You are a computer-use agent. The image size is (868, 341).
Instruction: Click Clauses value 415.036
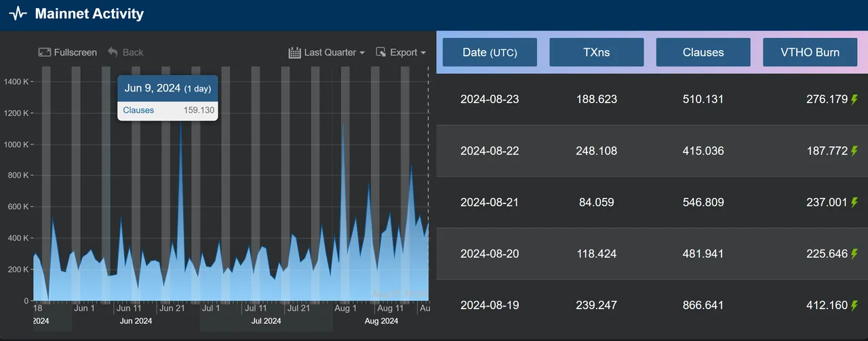703,151
